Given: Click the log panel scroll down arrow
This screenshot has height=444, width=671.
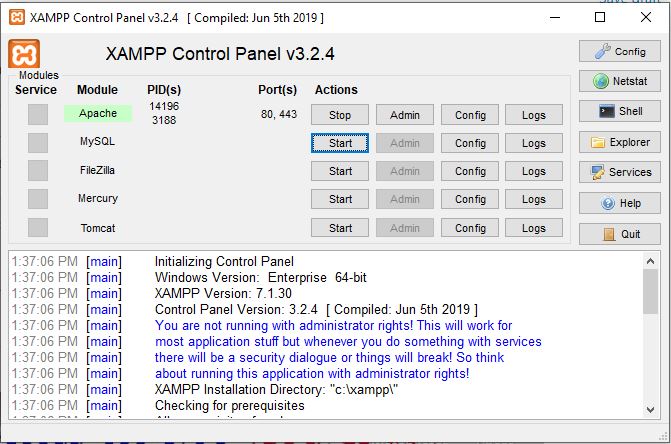Looking at the screenshot, I should pos(650,410).
